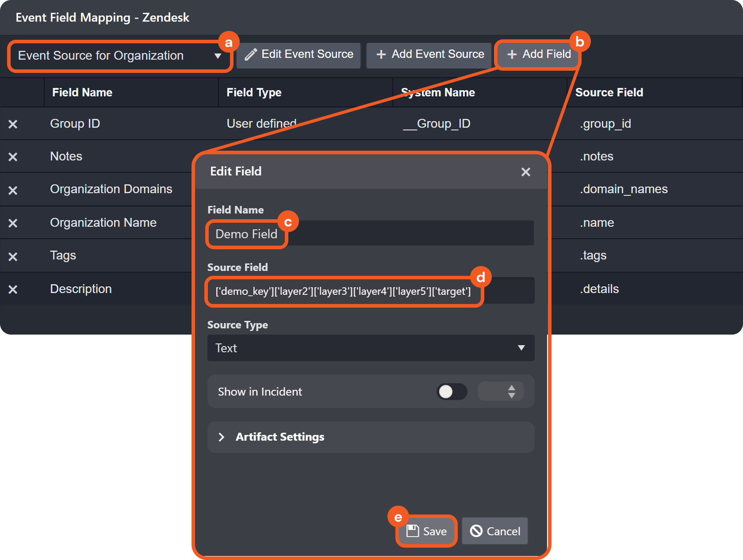Delete the Tags field row
This screenshot has width=743, height=560.
point(13,256)
